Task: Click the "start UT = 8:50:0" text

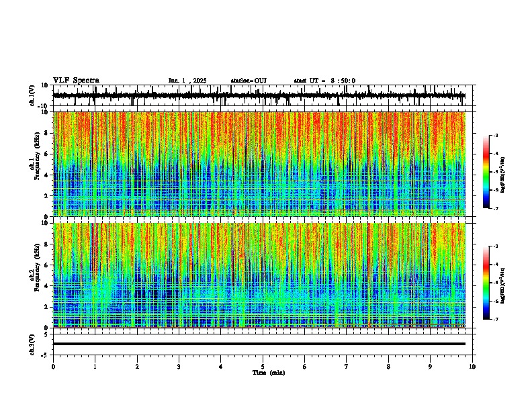Action: (324, 81)
